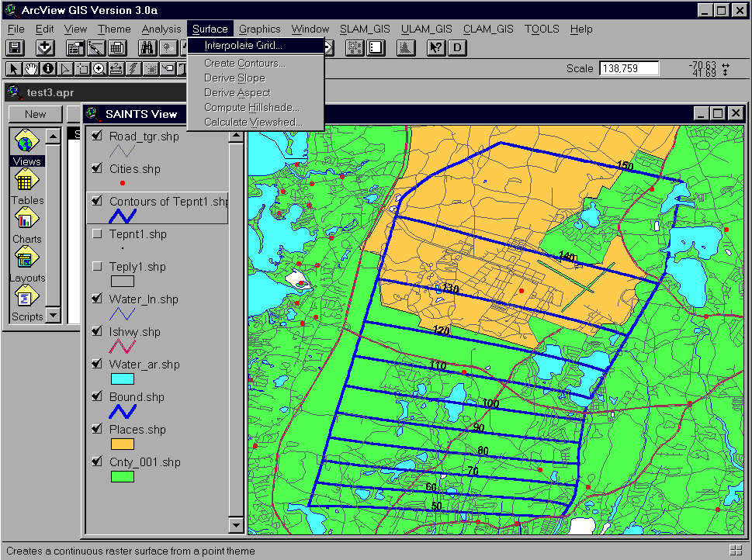Choose Interpolate Grid from Surface menu
Viewport: 752px width, 560px height.
[255, 46]
